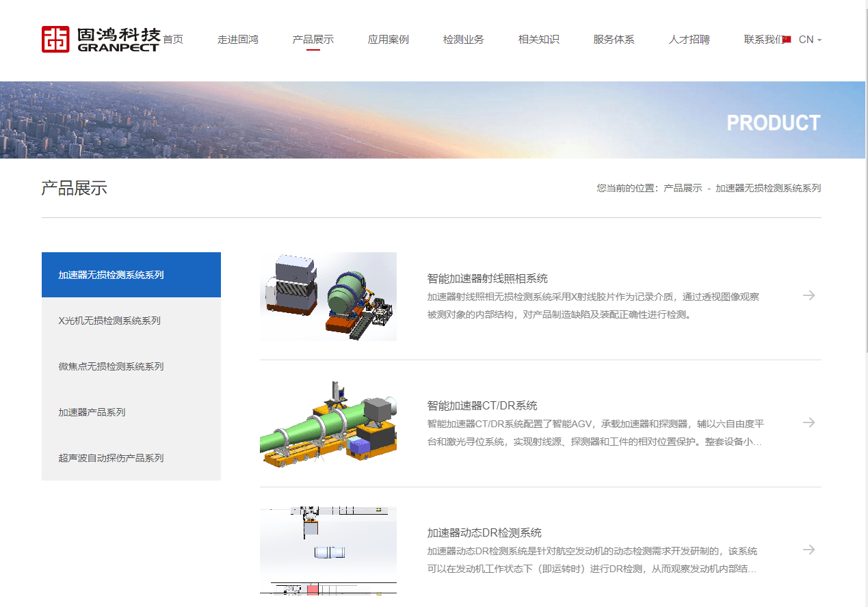Viewport: 868px width, 607px height.
Task: Click arrow icon beside 加速器动态DR检测系统
Action: tap(808, 550)
